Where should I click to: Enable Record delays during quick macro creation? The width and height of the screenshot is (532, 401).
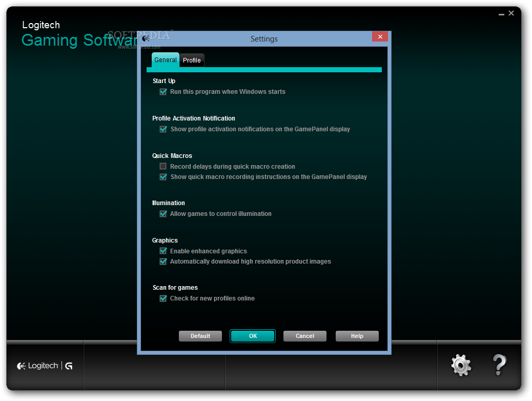[163, 166]
